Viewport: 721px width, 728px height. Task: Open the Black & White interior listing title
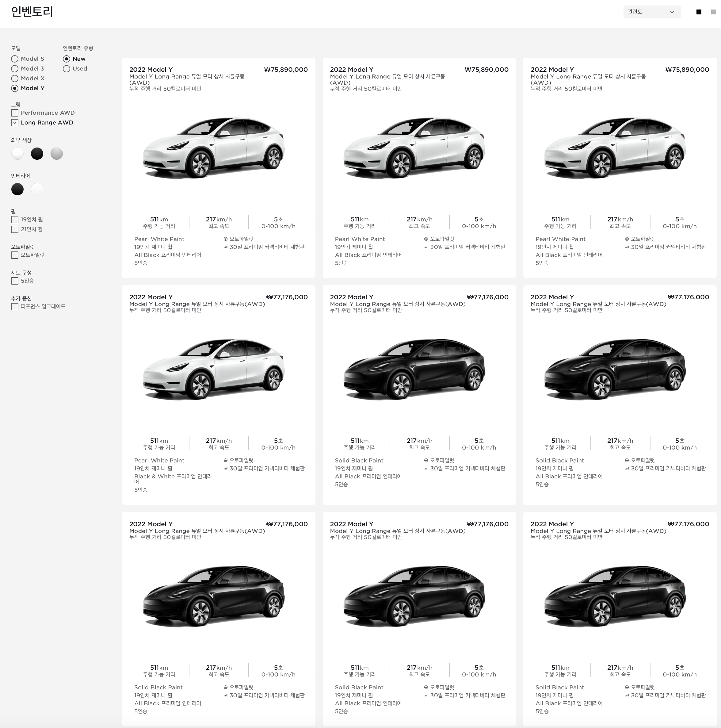tap(151, 297)
